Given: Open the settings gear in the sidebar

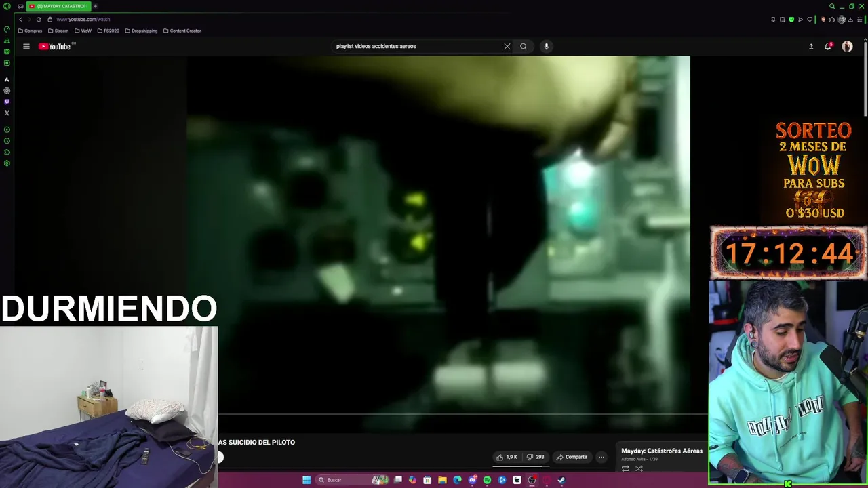Looking at the screenshot, I should pyautogui.click(x=7, y=163).
